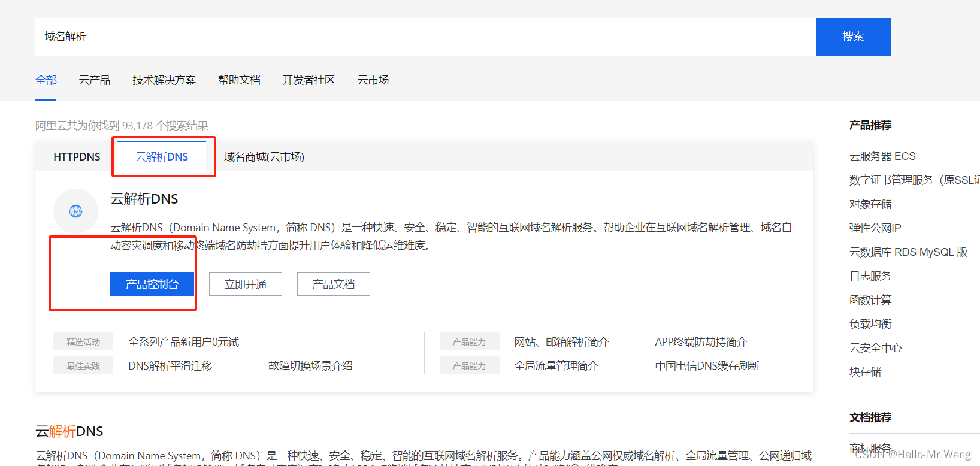This screenshot has height=466, width=980.
Task: Click the blue 搜索 button
Action: coord(853,37)
